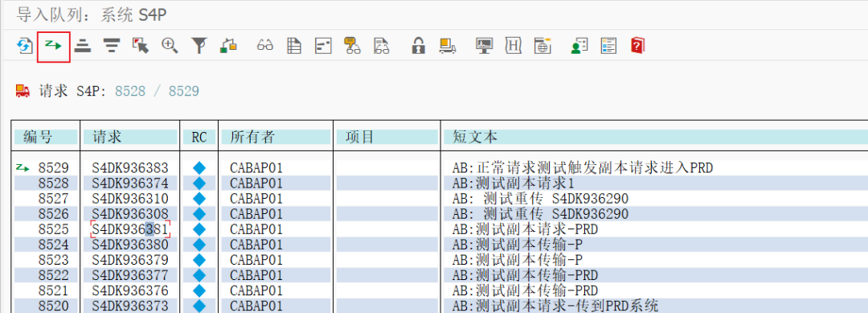Click the RC column header

[199, 137]
